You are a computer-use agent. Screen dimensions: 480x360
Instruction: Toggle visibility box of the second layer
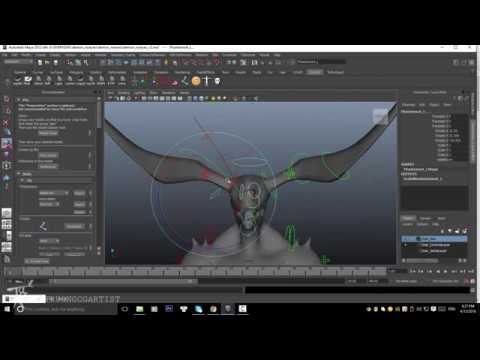click(405, 245)
